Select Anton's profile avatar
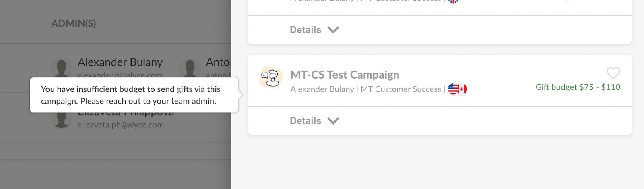The image size is (644, 189). coord(190,67)
